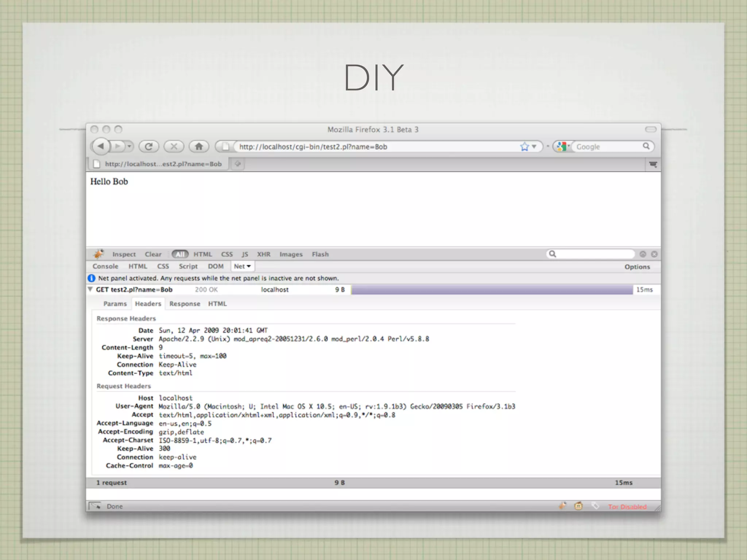
Task: Open Google search engine selector icon
Action: pyautogui.click(x=563, y=147)
